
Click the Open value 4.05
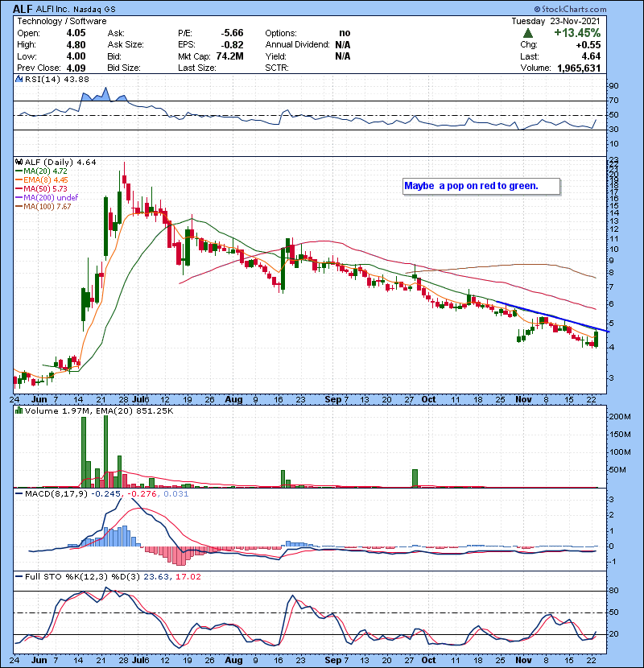pyautogui.click(x=76, y=33)
